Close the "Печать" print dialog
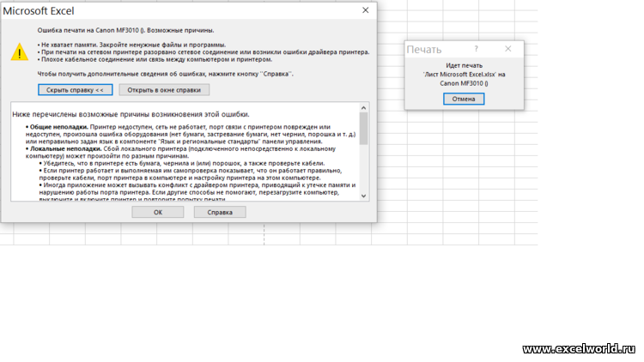Screen dimensions: 644x362 pos(508,49)
